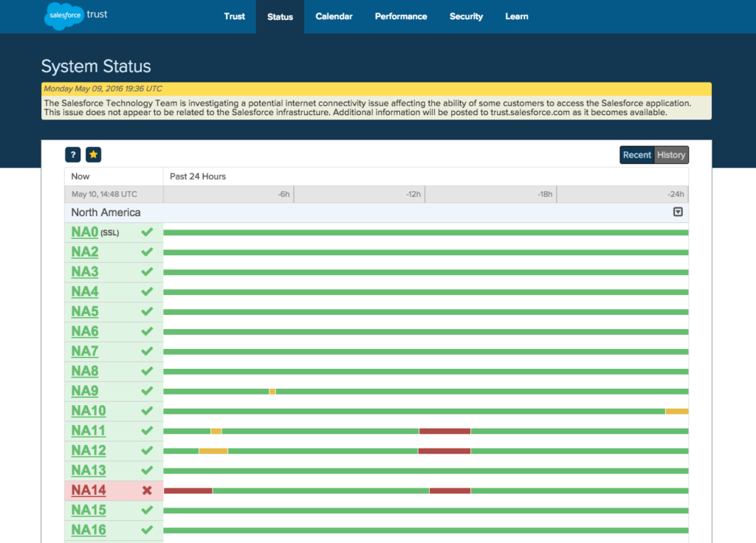The image size is (756, 543).
Task: Click the green checkmark for NA2
Action: point(147,252)
